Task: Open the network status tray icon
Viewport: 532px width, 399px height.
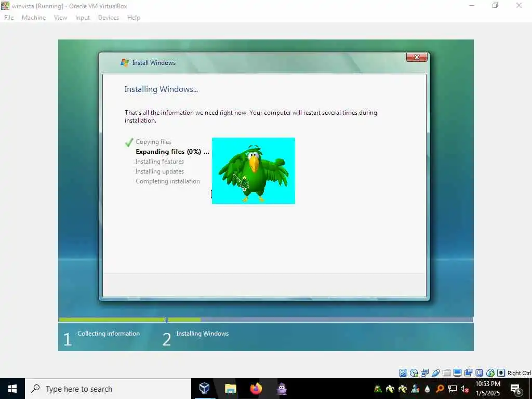Action: coord(453,389)
